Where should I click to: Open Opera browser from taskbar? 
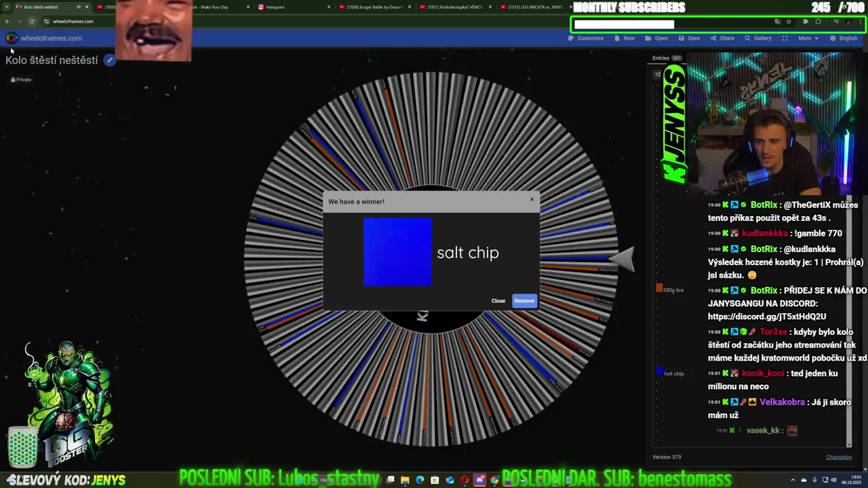pos(465,480)
